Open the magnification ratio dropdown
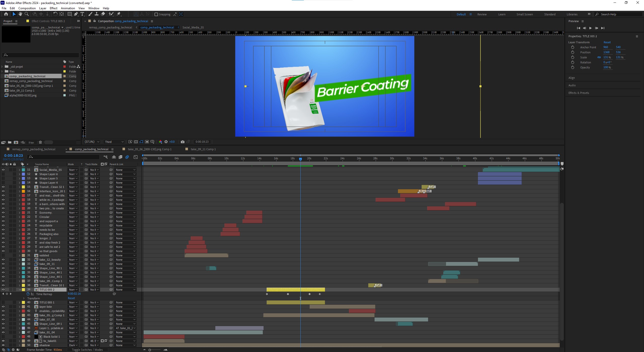 [92, 142]
